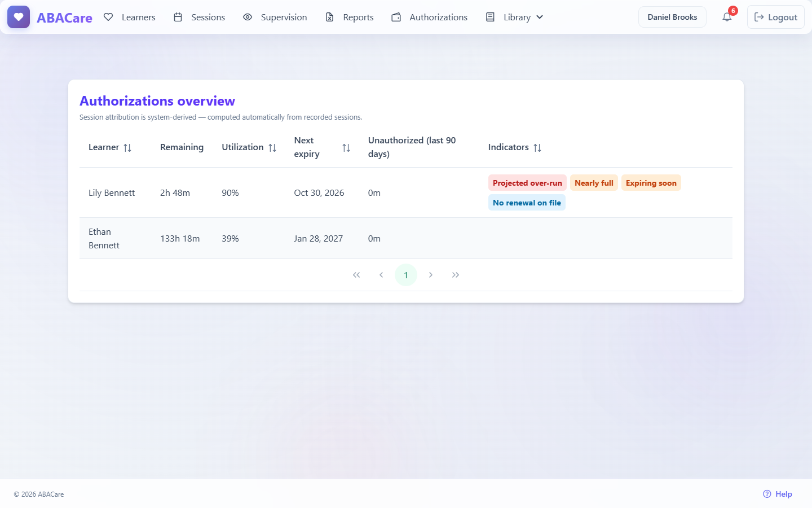Sort table by Next expiry arrows
Viewport: 812px width, 508px height.
click(x=346, y=147)
